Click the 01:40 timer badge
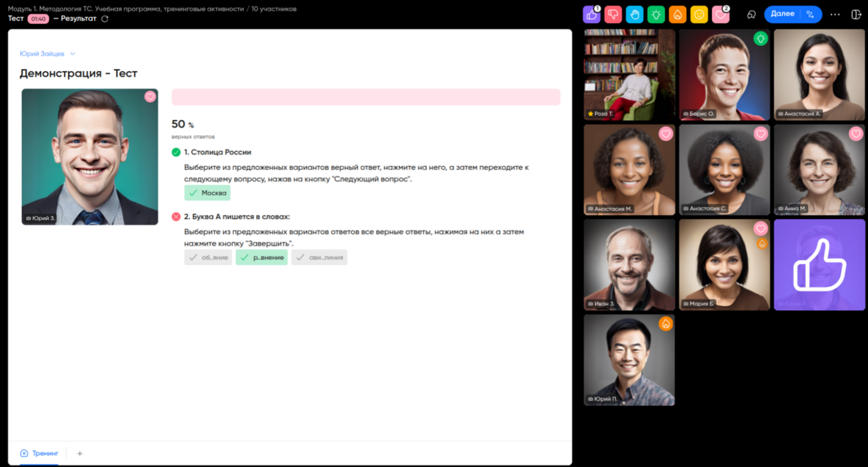Screen dimensions: 868x467 38,19
